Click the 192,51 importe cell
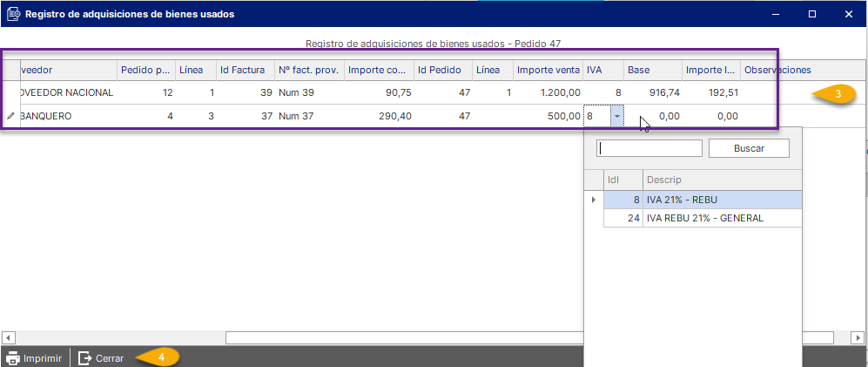Screen dimensions: 868x367 pos(711,92)
